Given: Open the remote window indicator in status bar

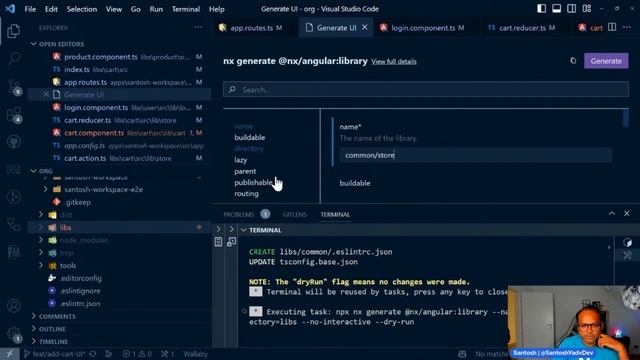Looking at the screenshot, I should coord(9,354).
